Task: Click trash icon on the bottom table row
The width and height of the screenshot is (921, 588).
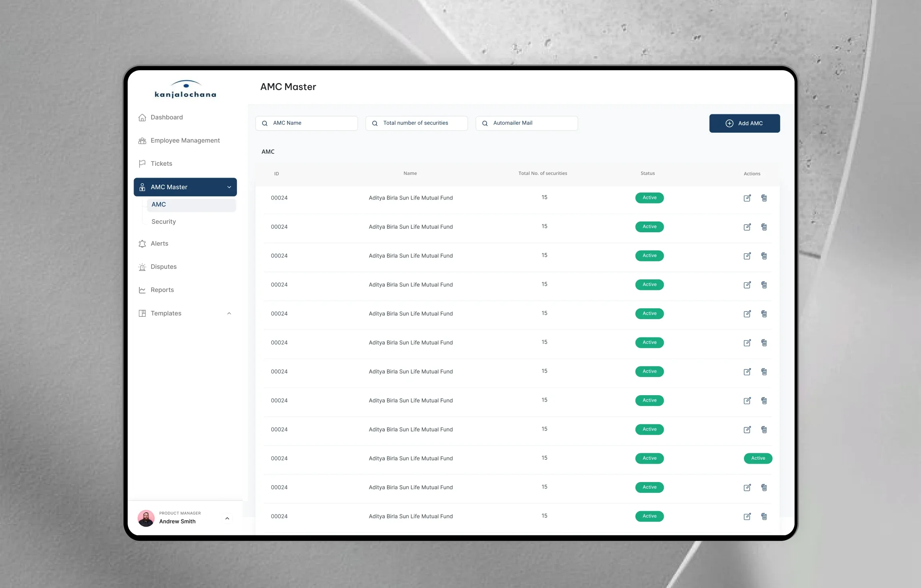Action: point(764,516)
